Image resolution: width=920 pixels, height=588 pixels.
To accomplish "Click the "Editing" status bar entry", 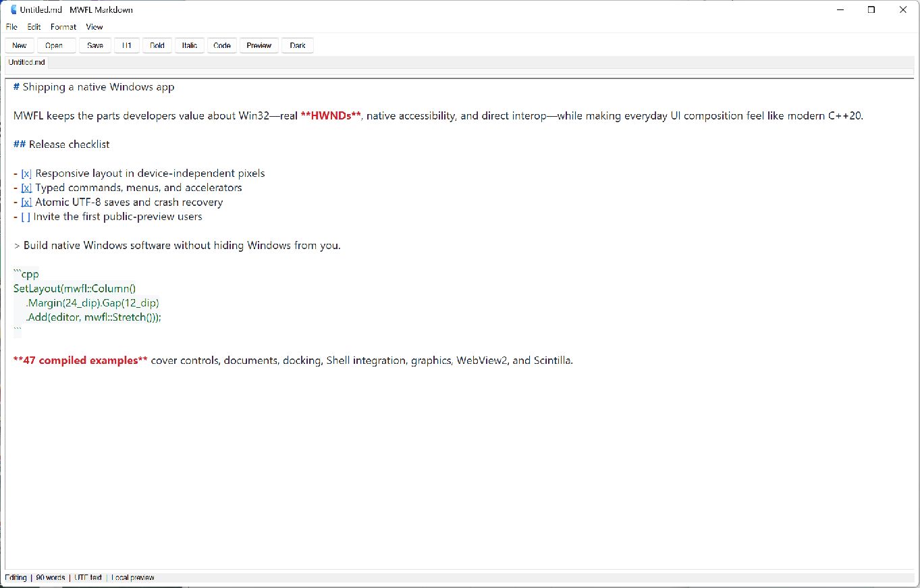I will pyautogui.click(x=16, y=578).
